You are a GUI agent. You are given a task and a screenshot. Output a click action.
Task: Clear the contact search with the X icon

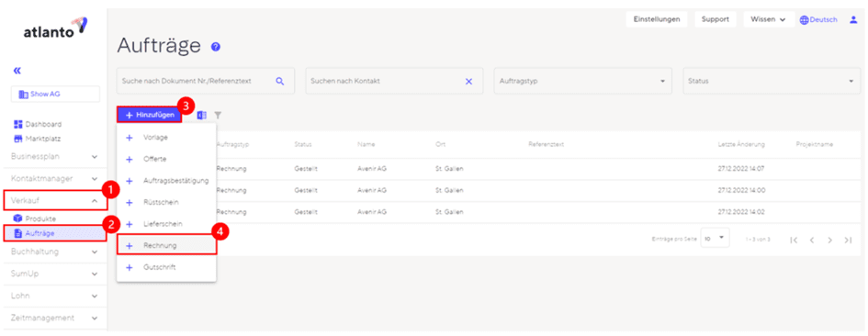click(468, 82)
